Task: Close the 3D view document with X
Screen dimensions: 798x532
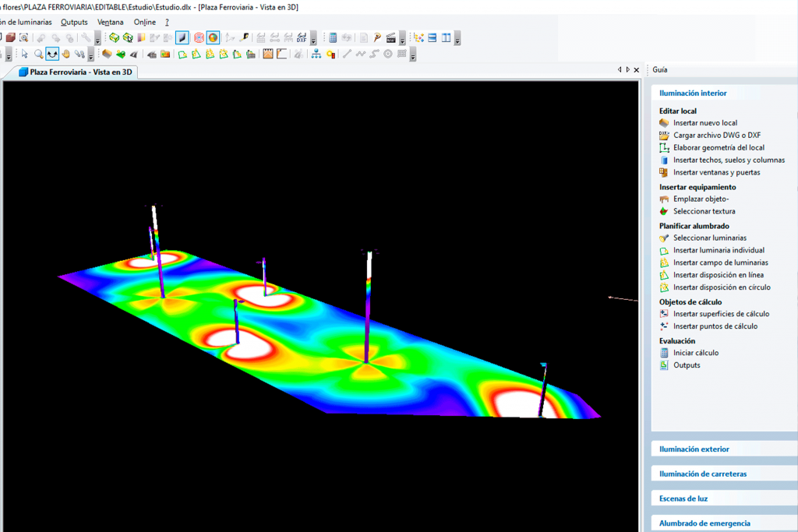Action: click(x=637, y=69)
